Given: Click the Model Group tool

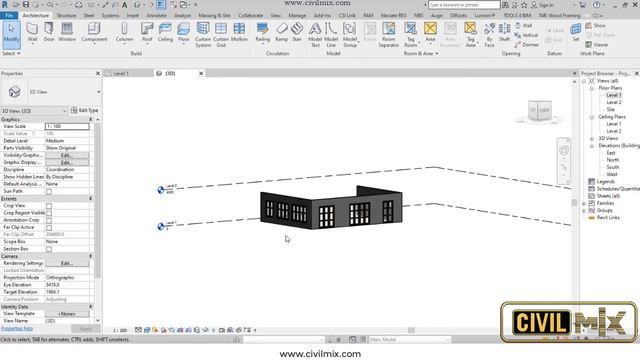Looking at the screenshot, I should click(350, 35).
